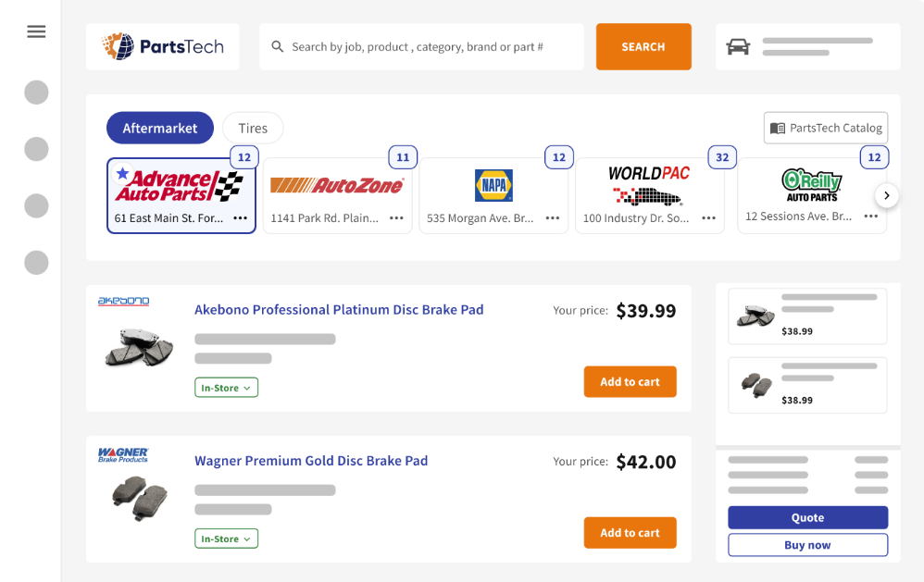Click the Quote button

(806, 517)
